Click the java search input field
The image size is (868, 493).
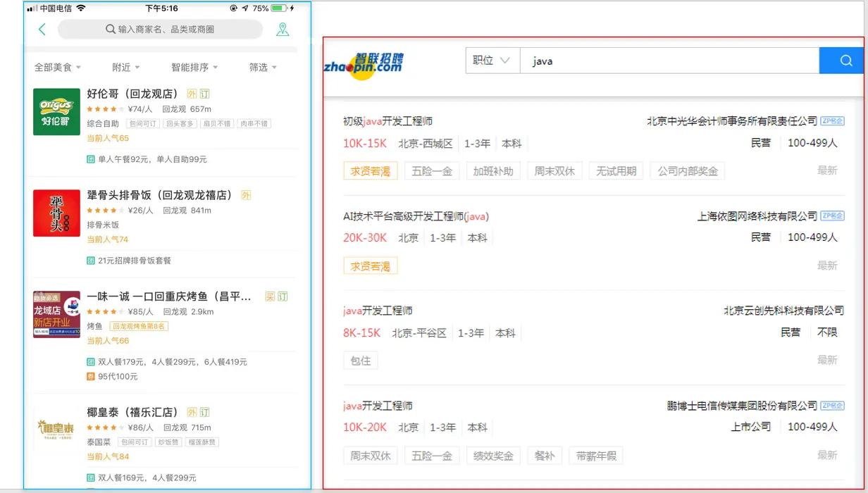tap(669, 61)
